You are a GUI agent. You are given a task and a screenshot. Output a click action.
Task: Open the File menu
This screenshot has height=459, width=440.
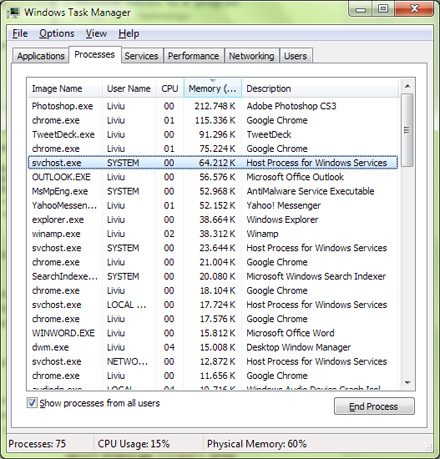coord(20,33)
